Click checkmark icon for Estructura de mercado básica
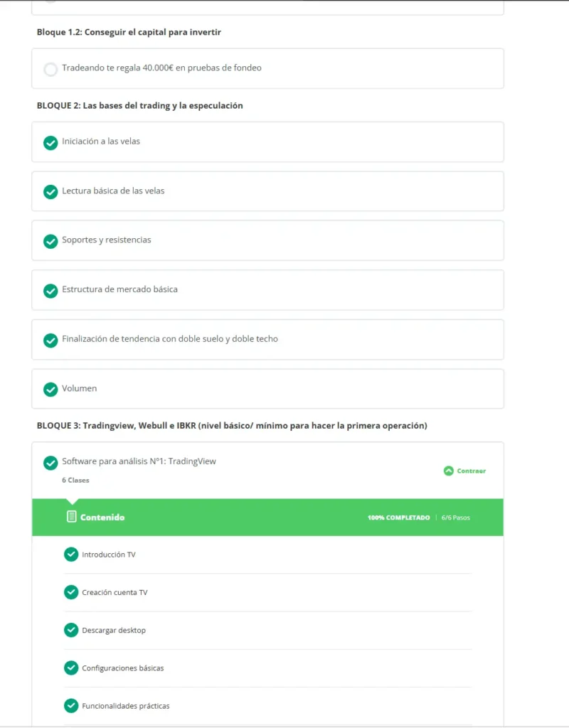This screenshot has height=728, width=569. tap(50, 291)
